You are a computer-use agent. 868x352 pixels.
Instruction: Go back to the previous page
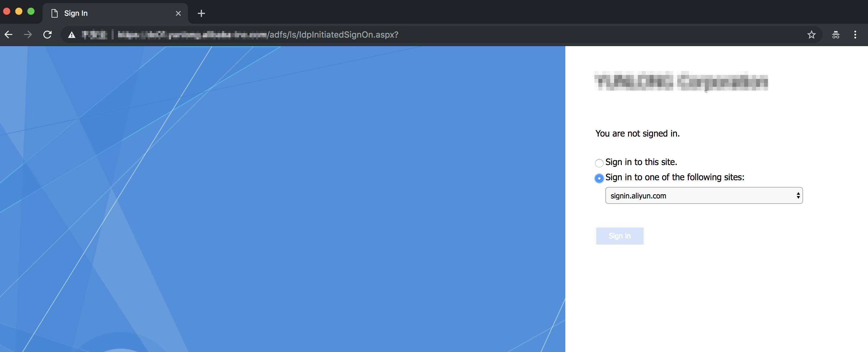9,34
